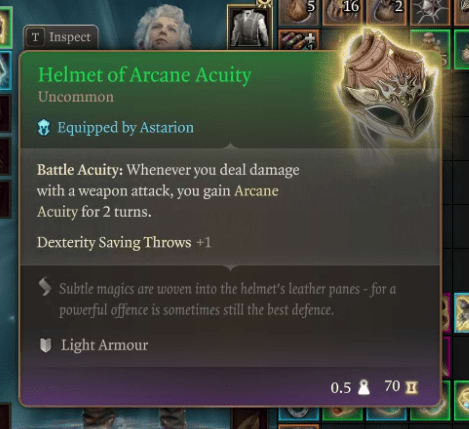This screenshot has width=469, height=429.
Task: Click the flavour text scroll icon
Action: (45, 287)
